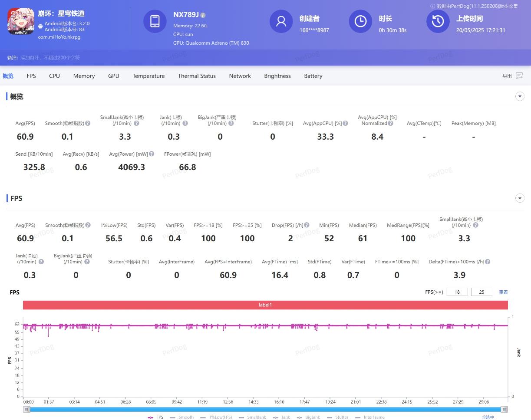The width and height of the screenshot is (531, 420).
Task: Toggle the Jank series in chart legend
Action: 281,417
